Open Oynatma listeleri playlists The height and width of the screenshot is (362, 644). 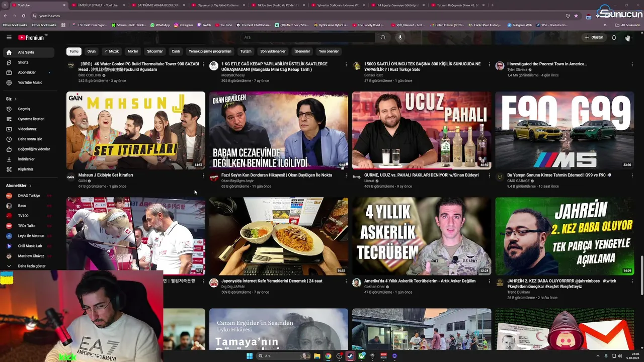coord(29,119)
